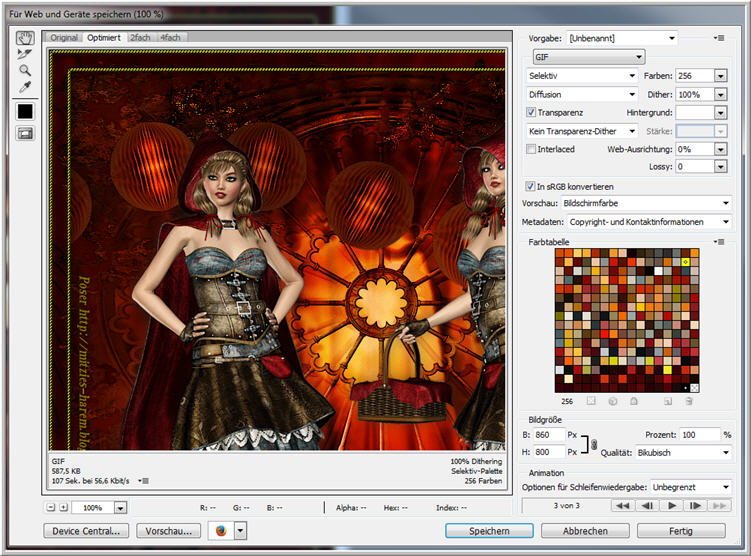Click the Device Central button
Viewport: 751px width, 556px height.
click(86, 531)
